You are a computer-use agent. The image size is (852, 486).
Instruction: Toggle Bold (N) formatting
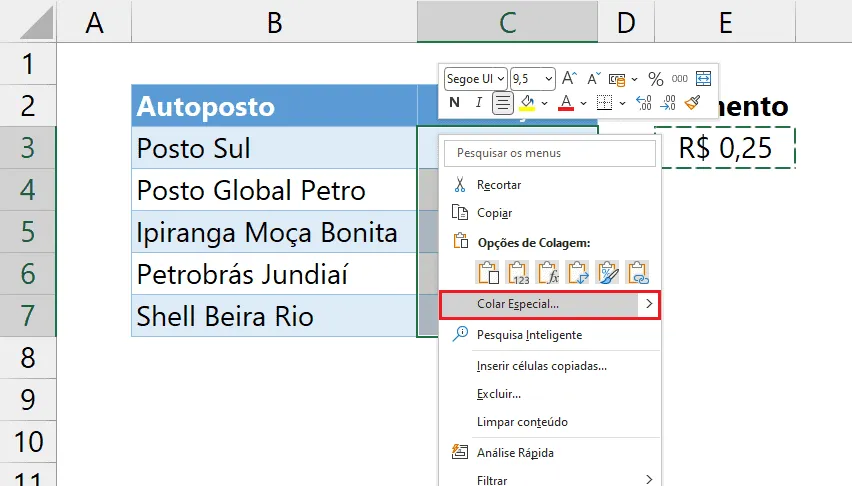pos(455,102)
